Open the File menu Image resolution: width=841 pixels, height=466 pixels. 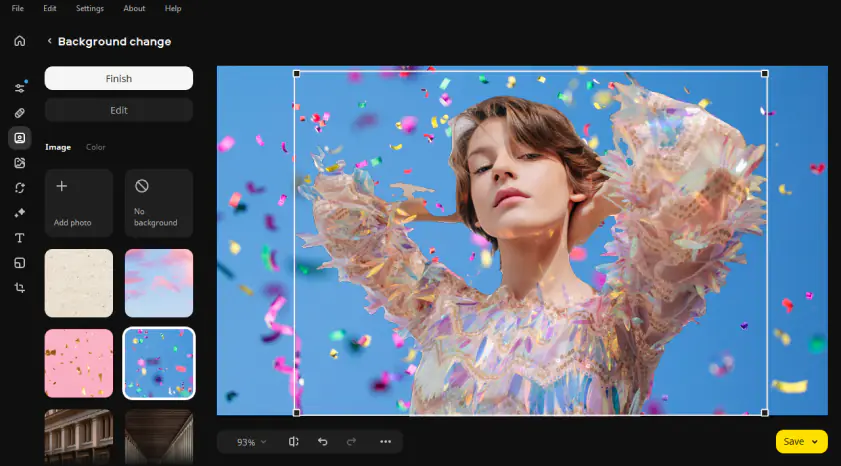pyautogui.click(x=18, y=9)
